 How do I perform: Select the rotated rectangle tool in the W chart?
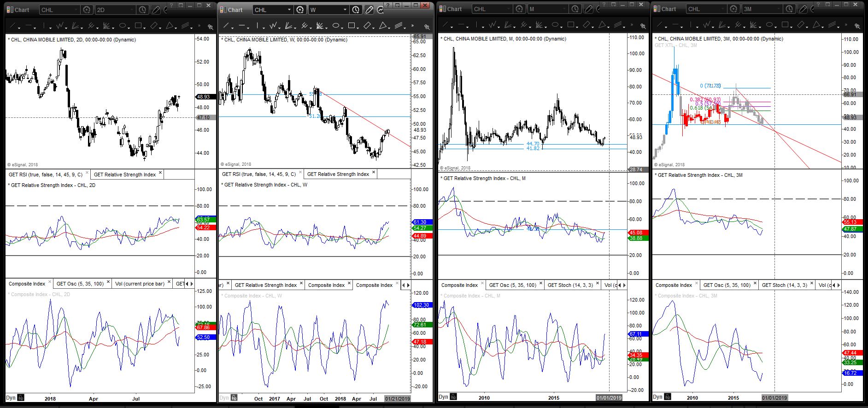(x=368, y=26)
